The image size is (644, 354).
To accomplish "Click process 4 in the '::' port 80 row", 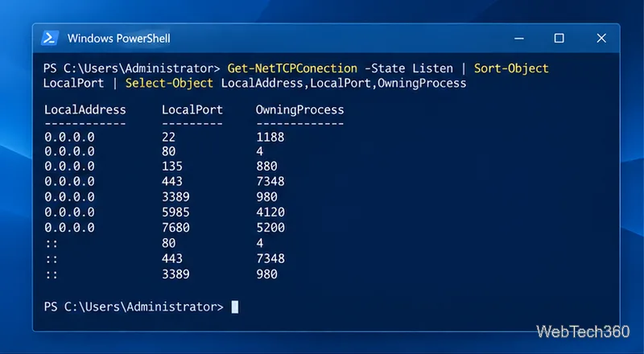I will click(259, 243).
